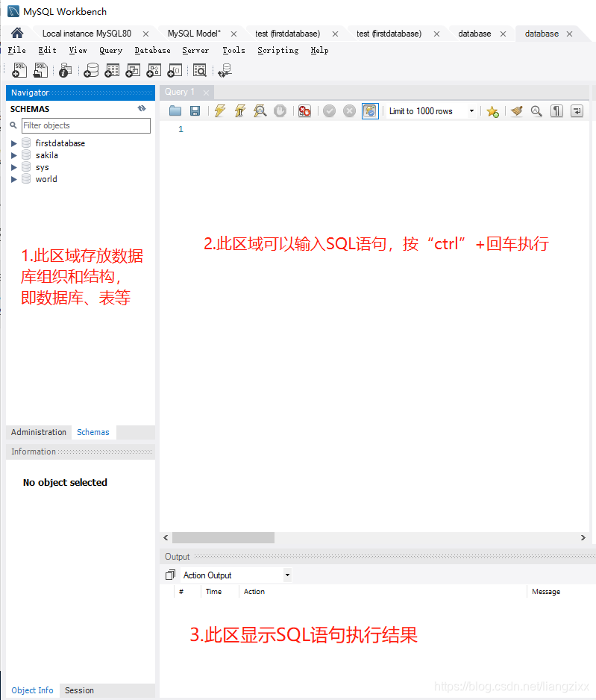Create a new function icon
The image size is (596, 700).
(x=175, y=70)
